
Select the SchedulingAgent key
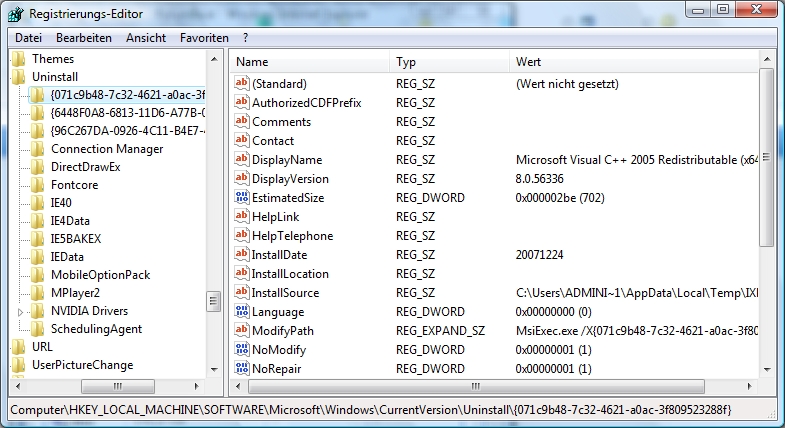tap(96, 329)
